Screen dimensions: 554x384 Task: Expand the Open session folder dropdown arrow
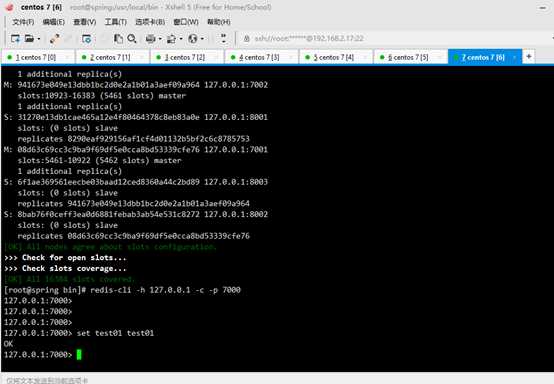tap(39, 39)
